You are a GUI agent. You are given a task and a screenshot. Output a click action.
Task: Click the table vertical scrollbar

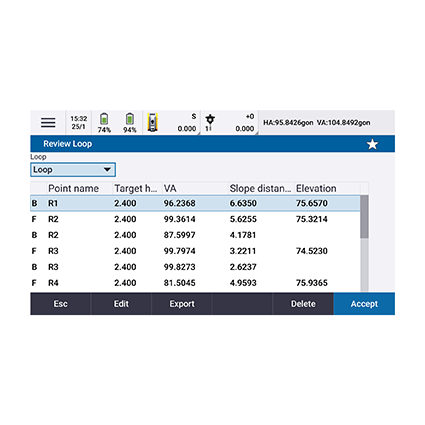364,243
